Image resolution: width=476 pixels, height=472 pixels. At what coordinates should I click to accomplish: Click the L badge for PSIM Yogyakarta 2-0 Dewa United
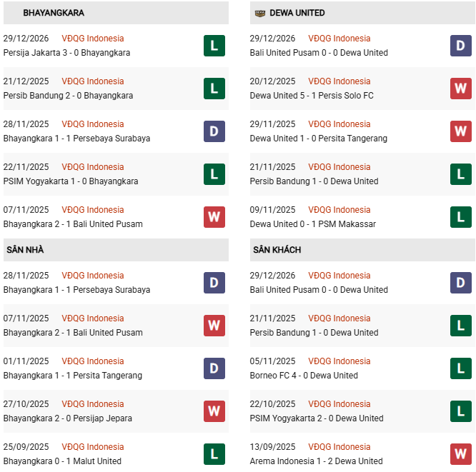(461, 411)
